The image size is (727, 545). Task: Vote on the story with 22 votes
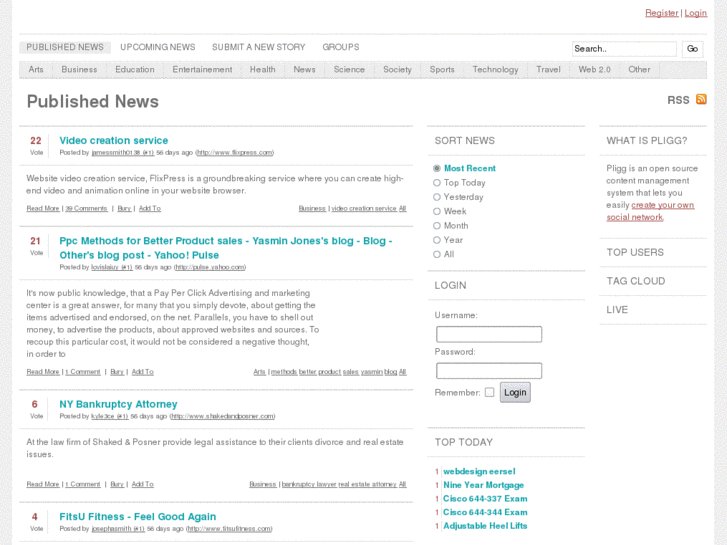click(36, 152)
